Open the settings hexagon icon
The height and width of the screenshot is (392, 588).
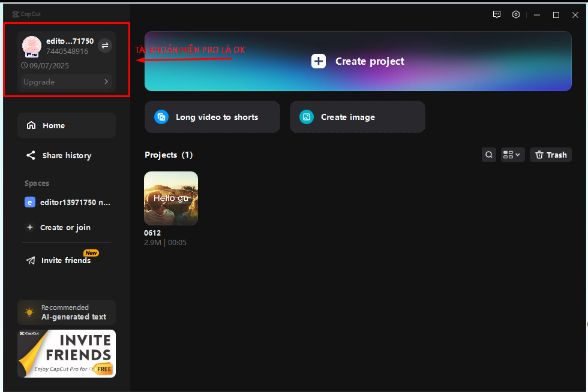pos(516,14)
